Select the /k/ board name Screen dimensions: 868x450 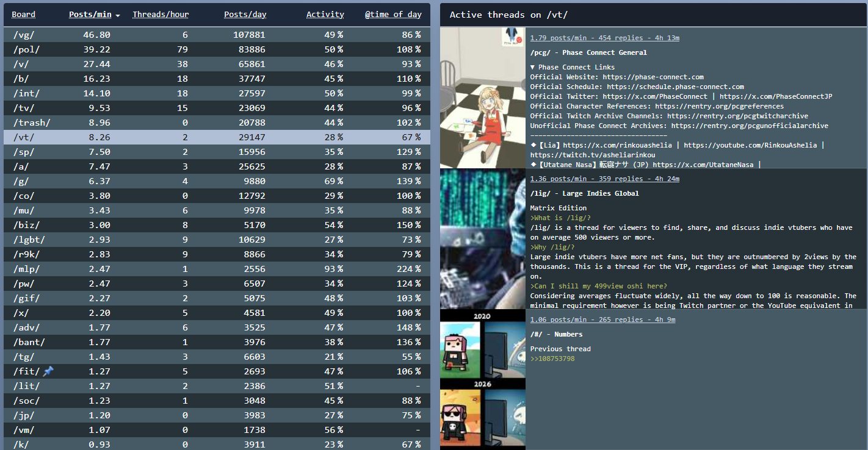(21, 445)
